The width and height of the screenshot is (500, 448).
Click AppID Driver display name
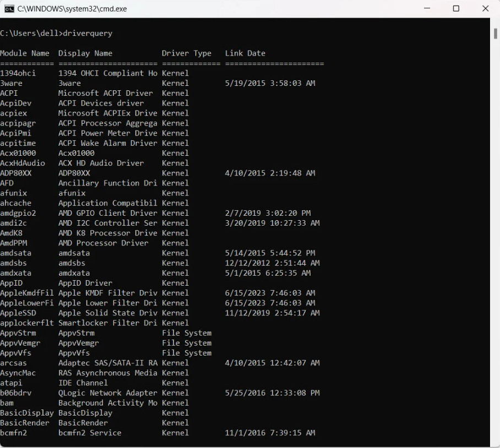[x=85, y=283]
